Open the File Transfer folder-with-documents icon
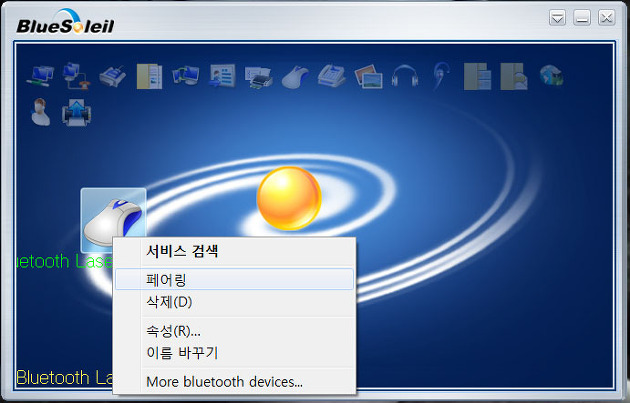 coord(149,76)
